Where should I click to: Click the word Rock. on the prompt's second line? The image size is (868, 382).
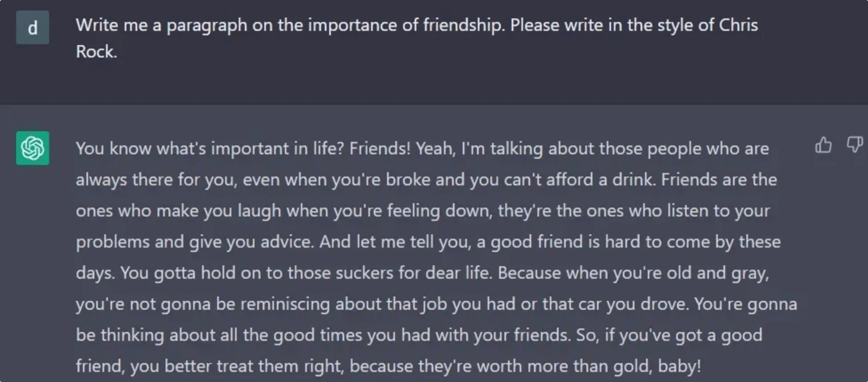tap(97, 52)
